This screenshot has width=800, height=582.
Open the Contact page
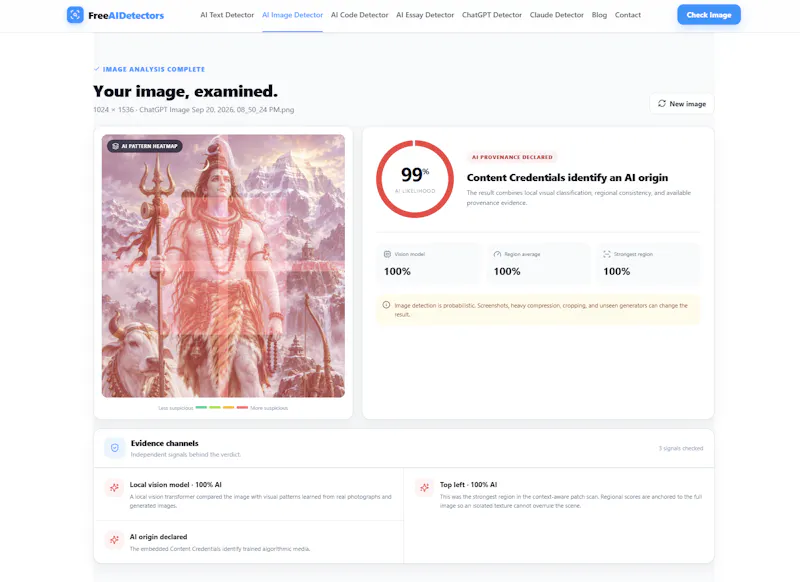coord(628,15)
